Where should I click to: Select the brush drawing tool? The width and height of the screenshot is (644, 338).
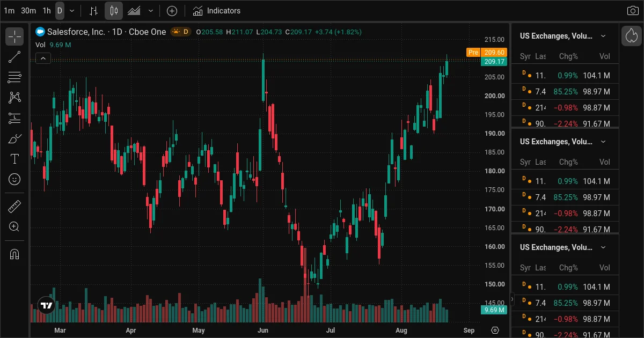click(14, 138)
